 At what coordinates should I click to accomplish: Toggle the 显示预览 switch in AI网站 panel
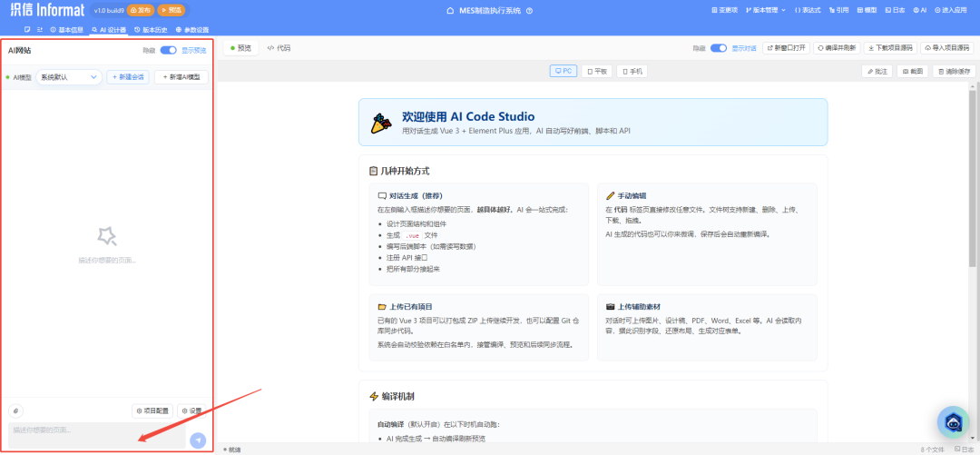[x=168, y=51]
